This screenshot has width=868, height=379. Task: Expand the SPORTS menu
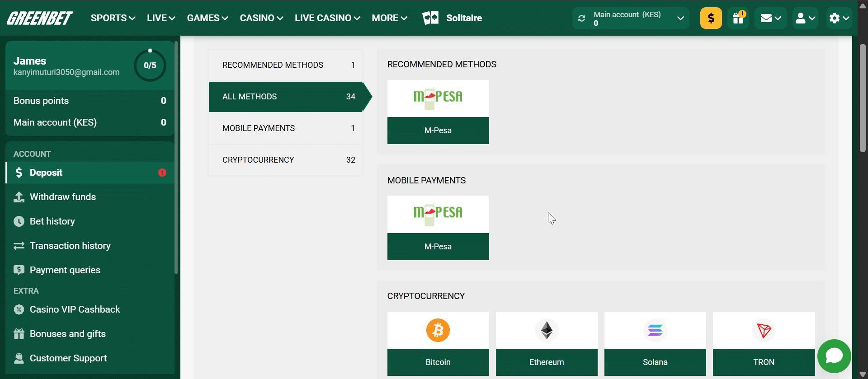(x=113, y=18)
